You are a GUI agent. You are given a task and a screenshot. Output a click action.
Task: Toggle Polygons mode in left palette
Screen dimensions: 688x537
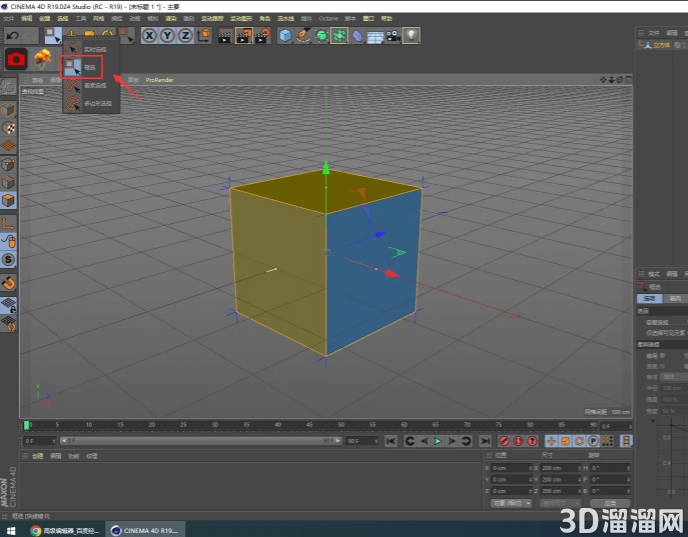(x=8, y=200)
